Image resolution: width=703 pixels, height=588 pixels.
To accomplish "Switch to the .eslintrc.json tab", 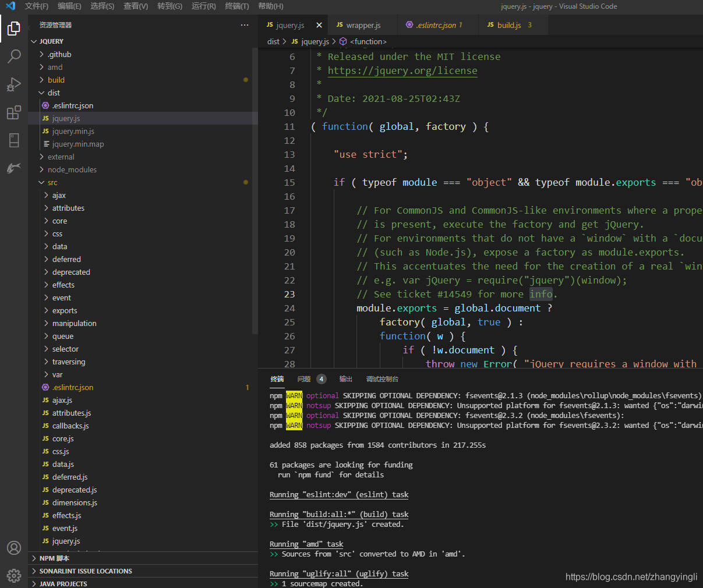I will (x=438, y=25).
